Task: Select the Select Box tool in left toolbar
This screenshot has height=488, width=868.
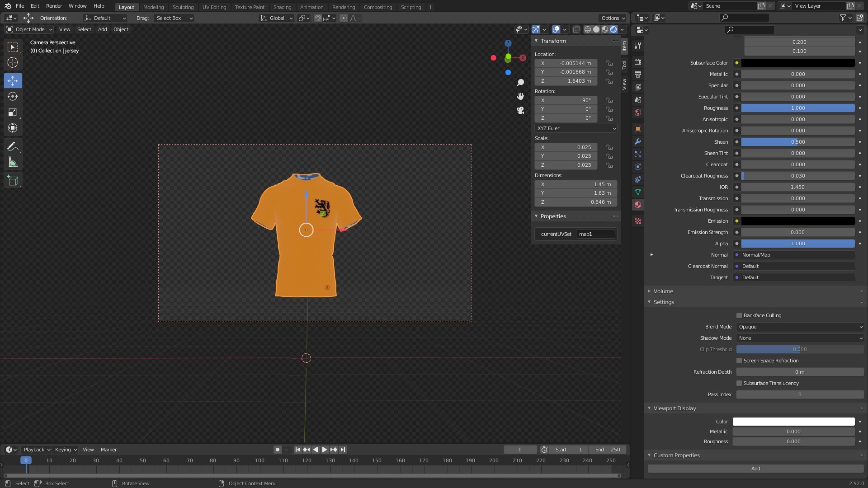Action: (x=13, y=47)
